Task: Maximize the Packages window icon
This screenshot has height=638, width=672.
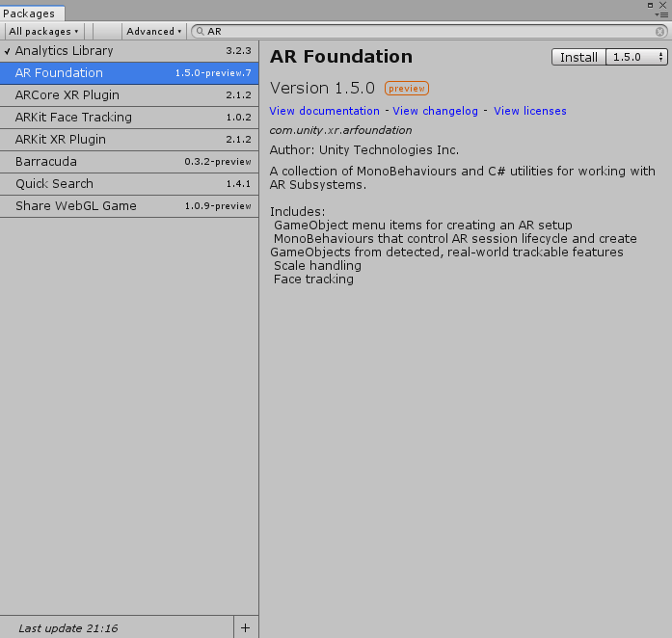Action: (650, 5)
